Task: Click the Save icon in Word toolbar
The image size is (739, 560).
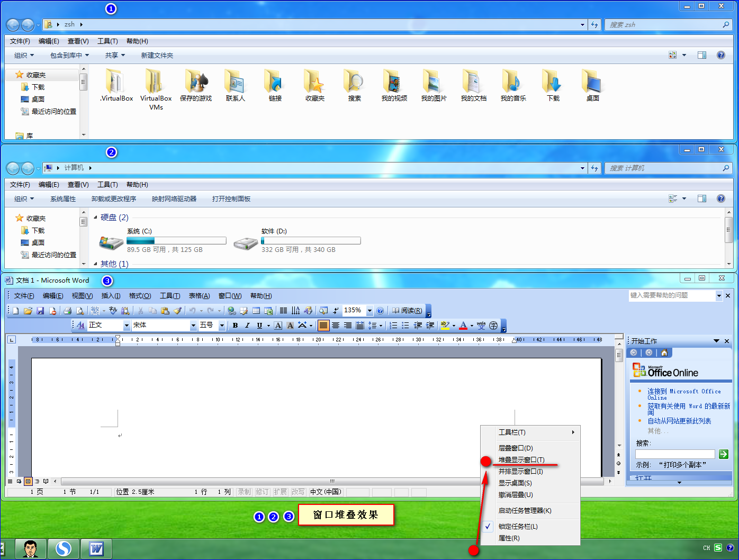Action: pos(40,311)
